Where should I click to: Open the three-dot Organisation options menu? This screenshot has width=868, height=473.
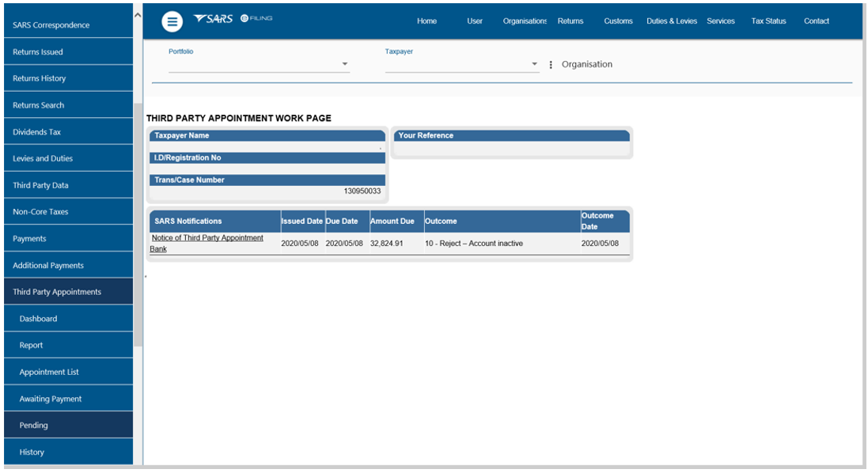click(x=551, y=65)
